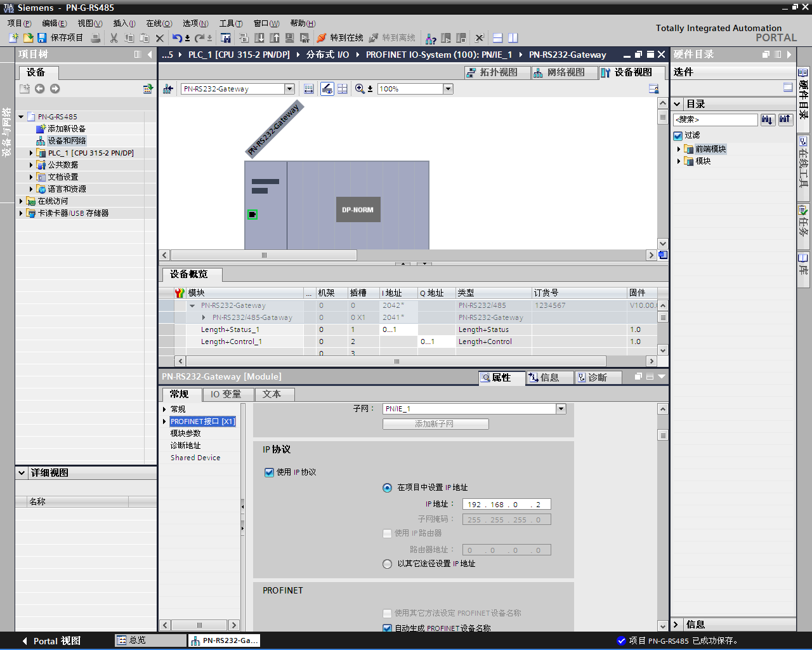Select 以其它途径设置 IP 地址 radio button
The image size is (812, 650).
coord(387,564)
